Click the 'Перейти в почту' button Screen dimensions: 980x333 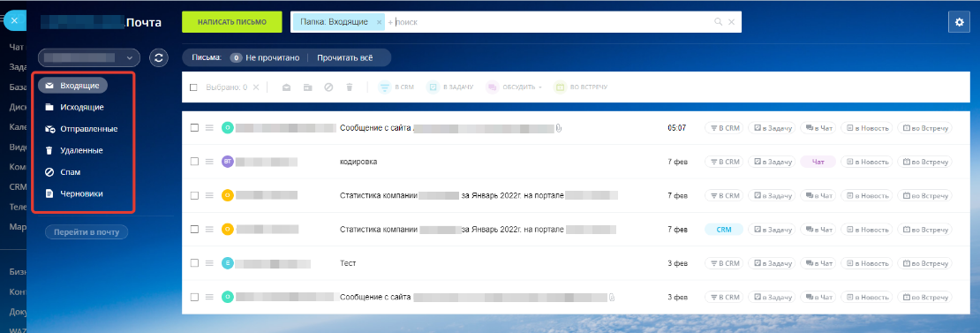click(87, 231)
